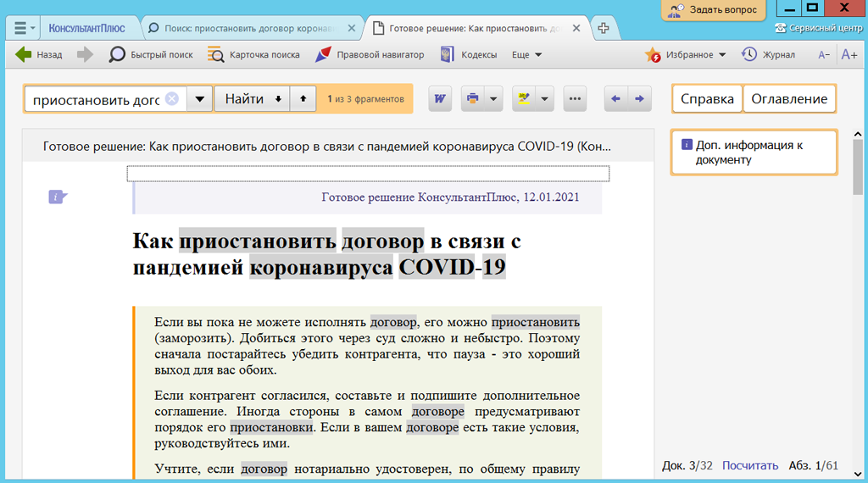Open Карточка поиска
Viewport: 868px width, 483px height.
[x=253, y=55]
